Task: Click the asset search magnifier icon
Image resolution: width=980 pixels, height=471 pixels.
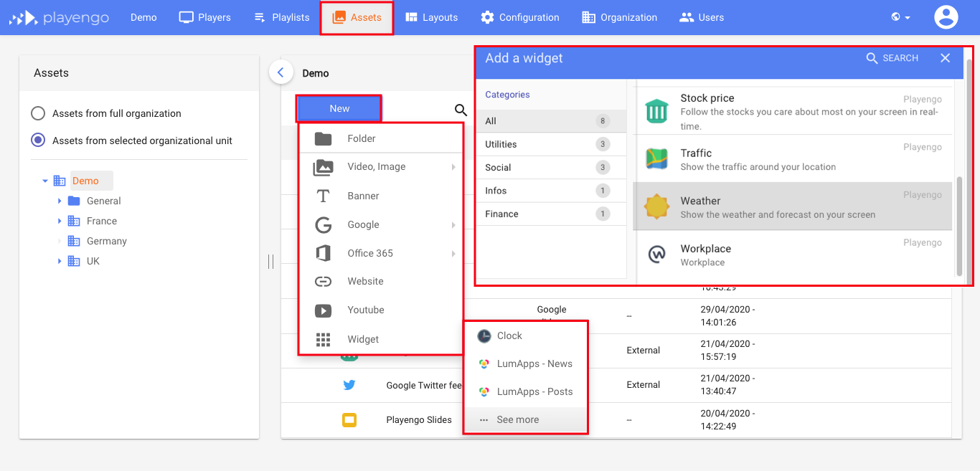Action: pyautogui.click(x=461, y=110)
